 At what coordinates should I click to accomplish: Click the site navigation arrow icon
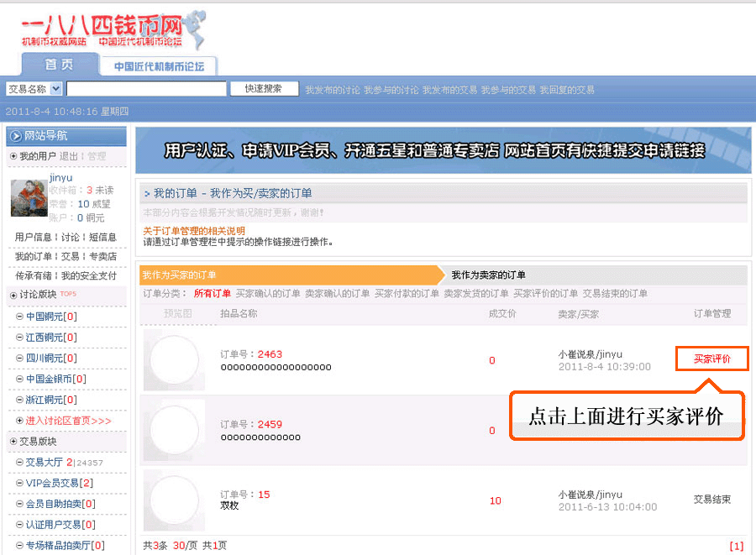(x=16, y=136)
